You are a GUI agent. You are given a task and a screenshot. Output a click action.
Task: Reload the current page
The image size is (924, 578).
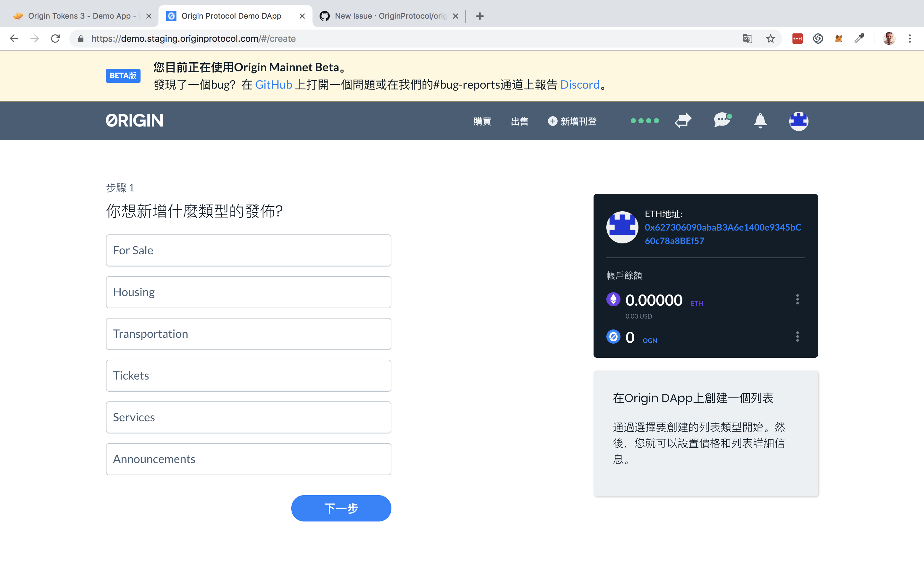56,39
